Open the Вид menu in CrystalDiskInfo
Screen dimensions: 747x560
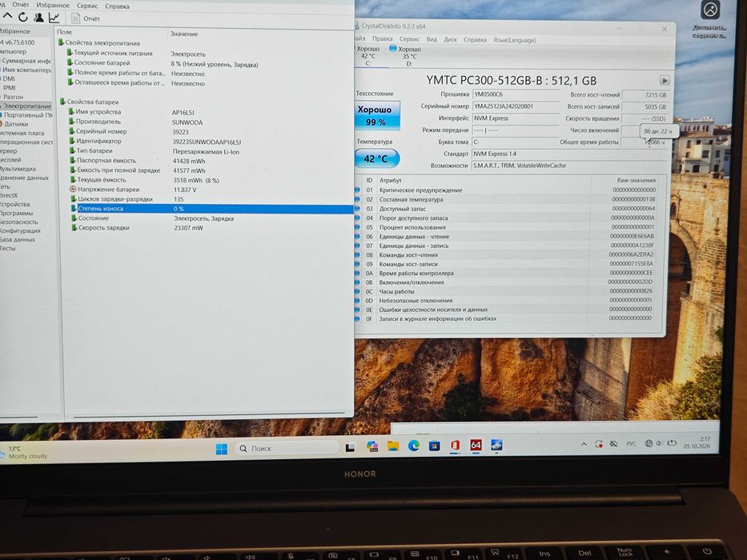[432, 39]
